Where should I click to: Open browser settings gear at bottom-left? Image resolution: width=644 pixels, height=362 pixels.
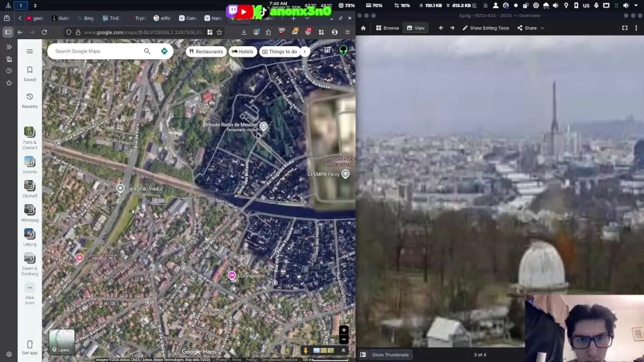(x=9, y=354)
